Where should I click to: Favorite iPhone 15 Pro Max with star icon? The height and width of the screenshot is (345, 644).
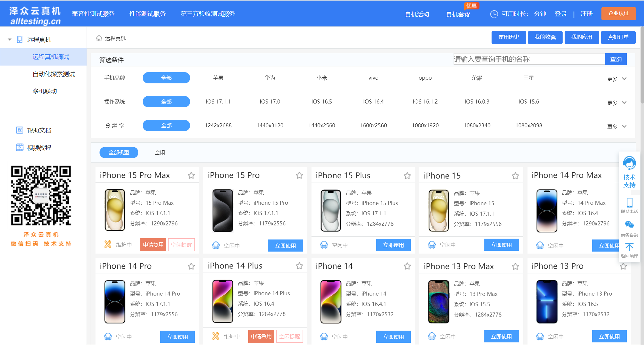[x=191, y=175]
